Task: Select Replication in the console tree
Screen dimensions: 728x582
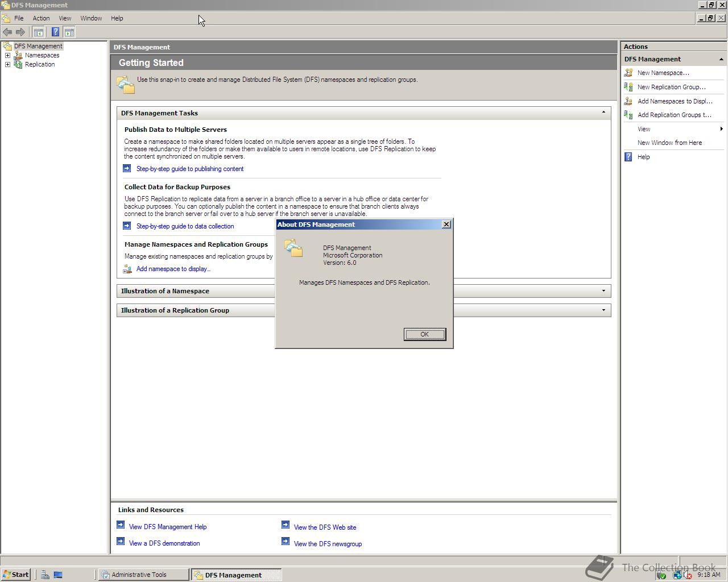Action: (40, 64)
